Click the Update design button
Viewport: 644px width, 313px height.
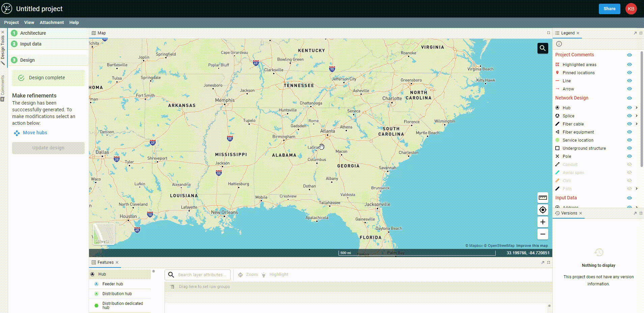[x=48, y=148]
